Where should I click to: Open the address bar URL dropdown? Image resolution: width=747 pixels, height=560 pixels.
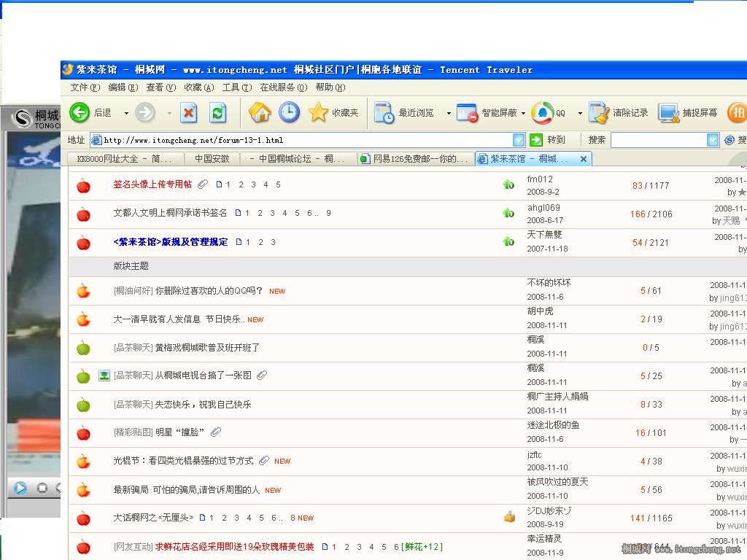[x=519, y=140]
